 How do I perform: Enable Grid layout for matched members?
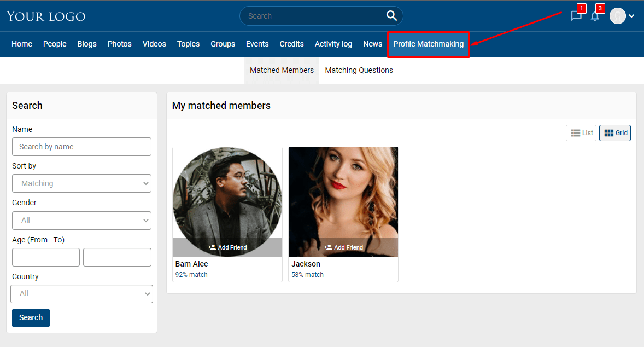(x=614, y=132)
